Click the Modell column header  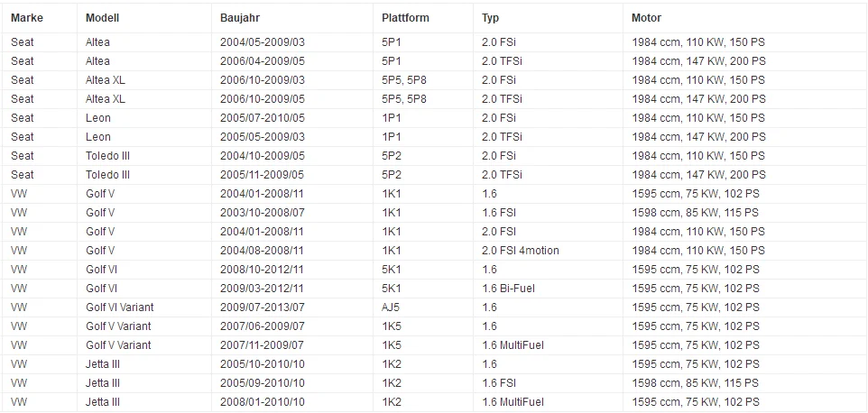pos(103,18)
